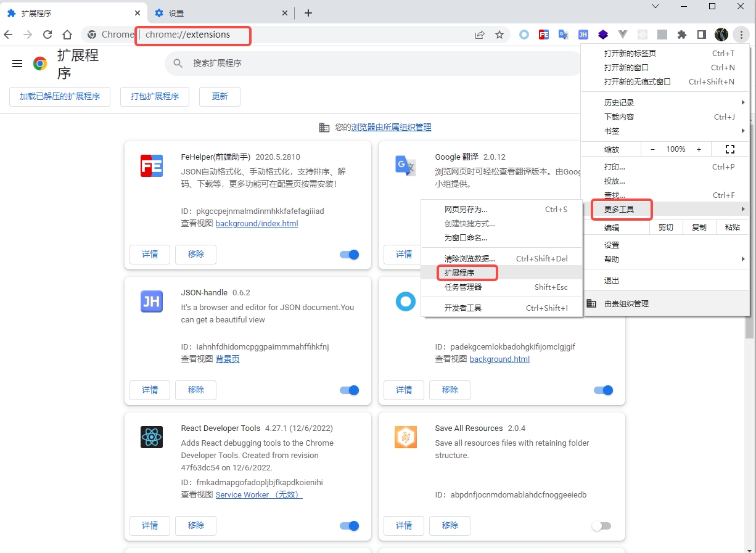756x553 pixels.
Task: Click the fullscreen icon in zoom row
Action: pyautogui.click(x=730, y=149)
